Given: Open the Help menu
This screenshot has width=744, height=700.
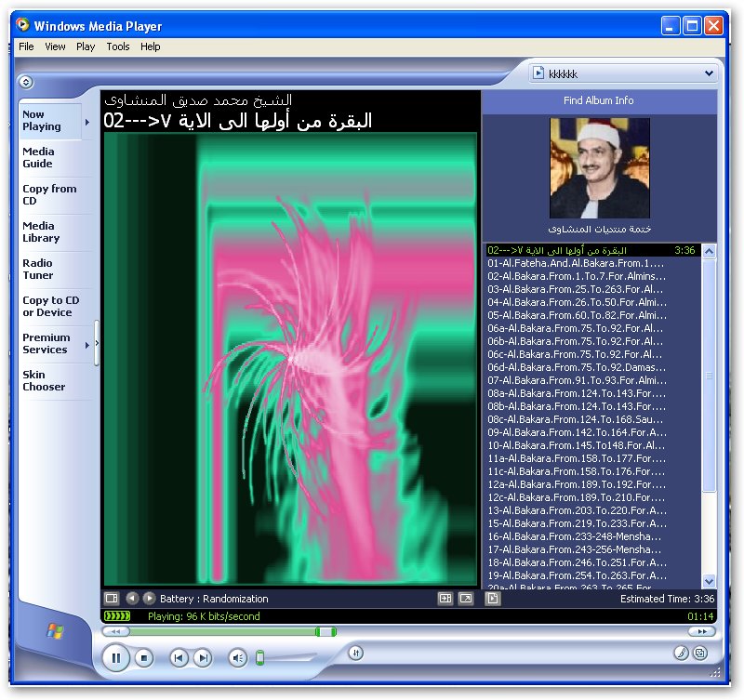Looking at the screenshot, I should click(x=150, y=46).
